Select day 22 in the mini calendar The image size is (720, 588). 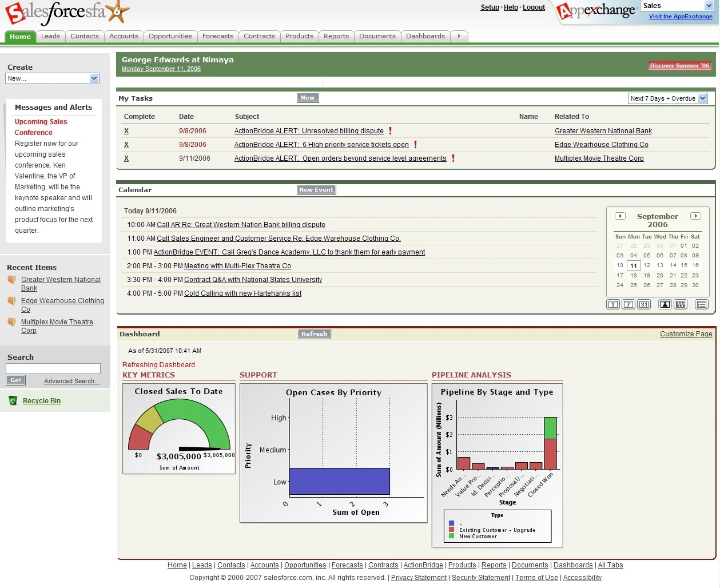[x=684, y=275]
